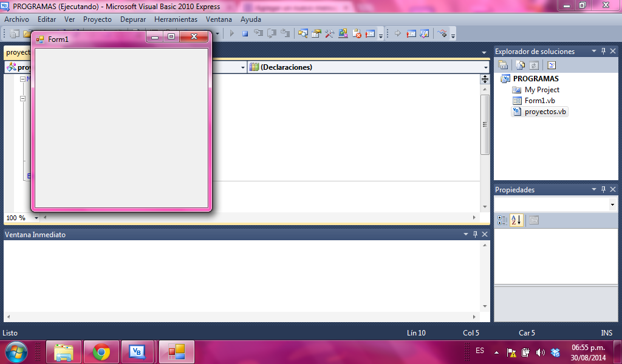The height and width of the screenshot is (364, 622).
Task: Click the colored blocks object browser icon
Action: [x=343, y=33]
